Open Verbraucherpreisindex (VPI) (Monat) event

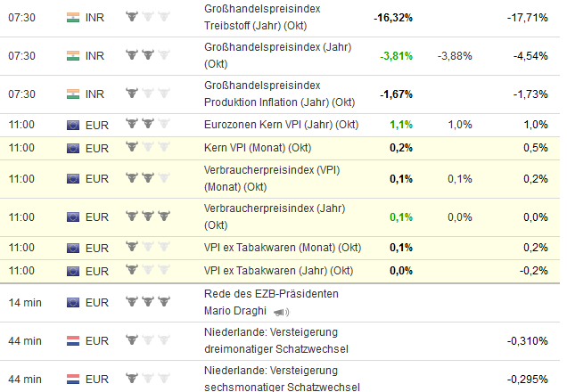[x=265, y=178]
